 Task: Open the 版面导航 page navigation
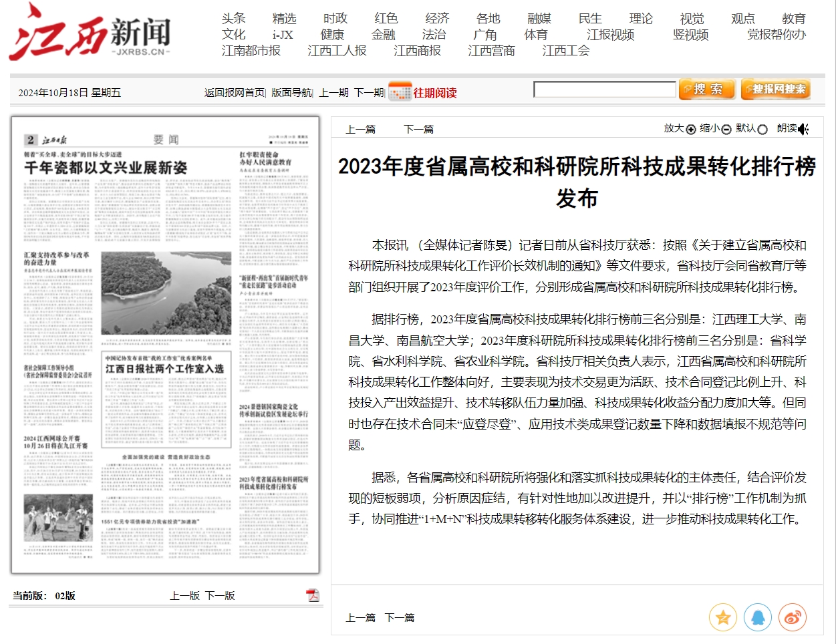(x=291, y=93)
